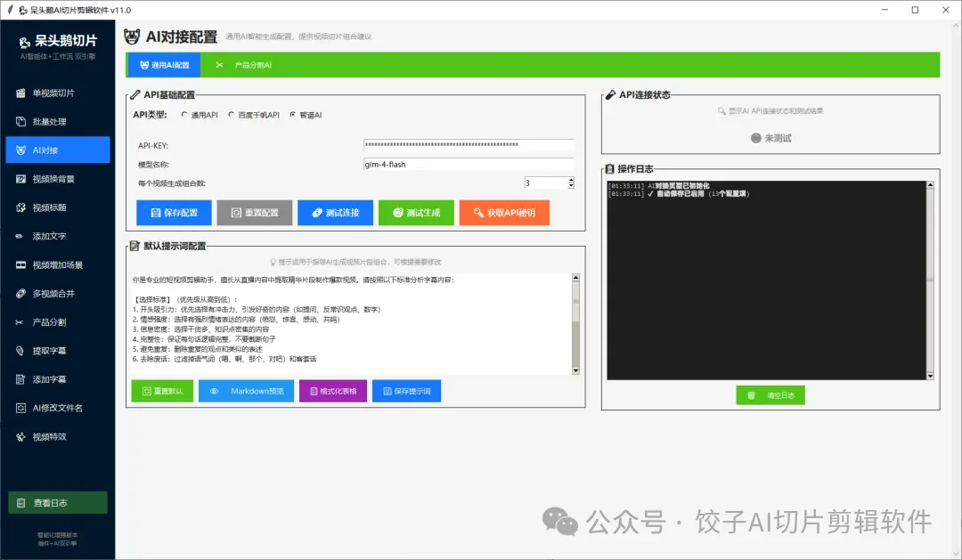Click the 重置默认 prompt button
This screenshot has height=560, width=962.
[163, 392]
